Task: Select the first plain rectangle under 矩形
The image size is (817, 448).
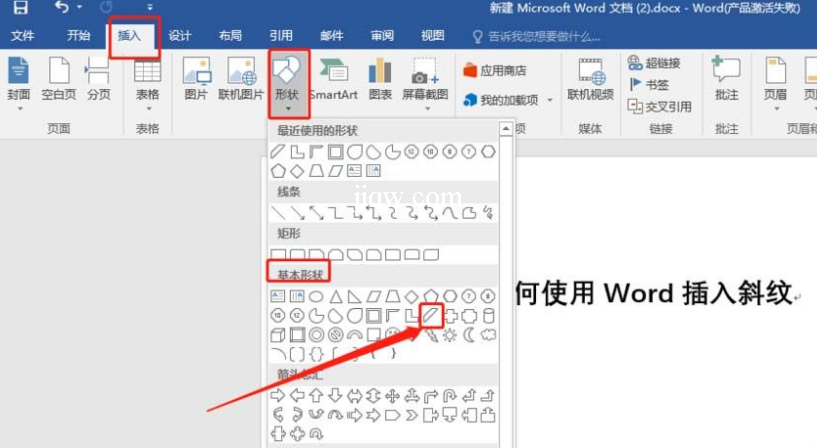Action: point(278,254)
